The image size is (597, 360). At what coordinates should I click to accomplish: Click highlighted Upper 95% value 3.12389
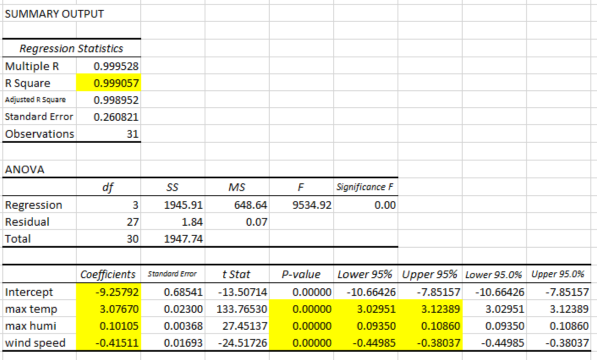[x=441, y=309]
